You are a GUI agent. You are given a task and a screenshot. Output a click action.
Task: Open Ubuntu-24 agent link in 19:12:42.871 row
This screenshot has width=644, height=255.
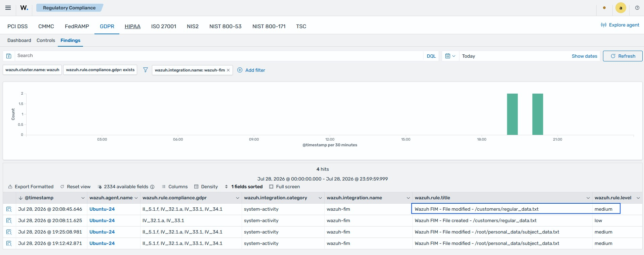[102, 243]
